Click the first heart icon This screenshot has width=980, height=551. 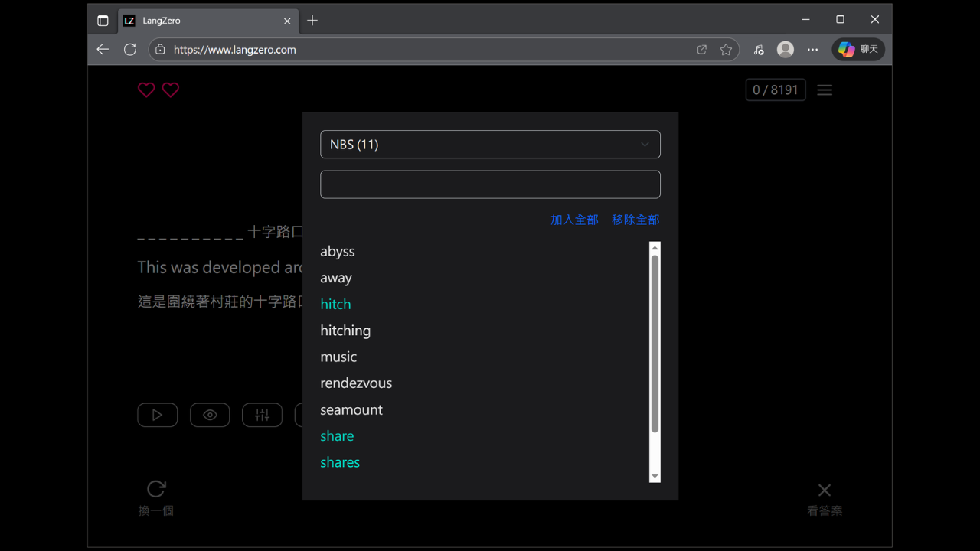coord(146,90)
